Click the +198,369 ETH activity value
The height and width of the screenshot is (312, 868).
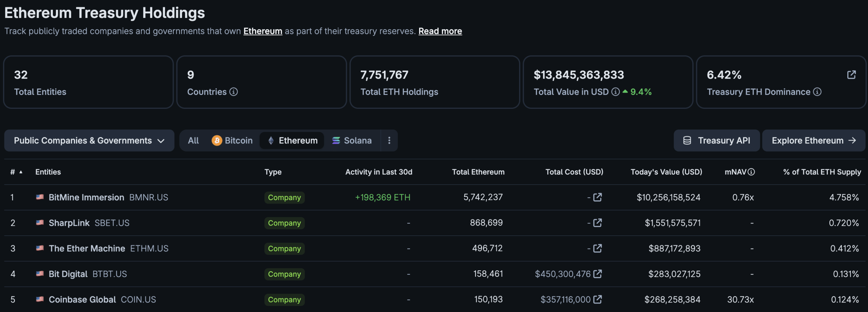382,197
